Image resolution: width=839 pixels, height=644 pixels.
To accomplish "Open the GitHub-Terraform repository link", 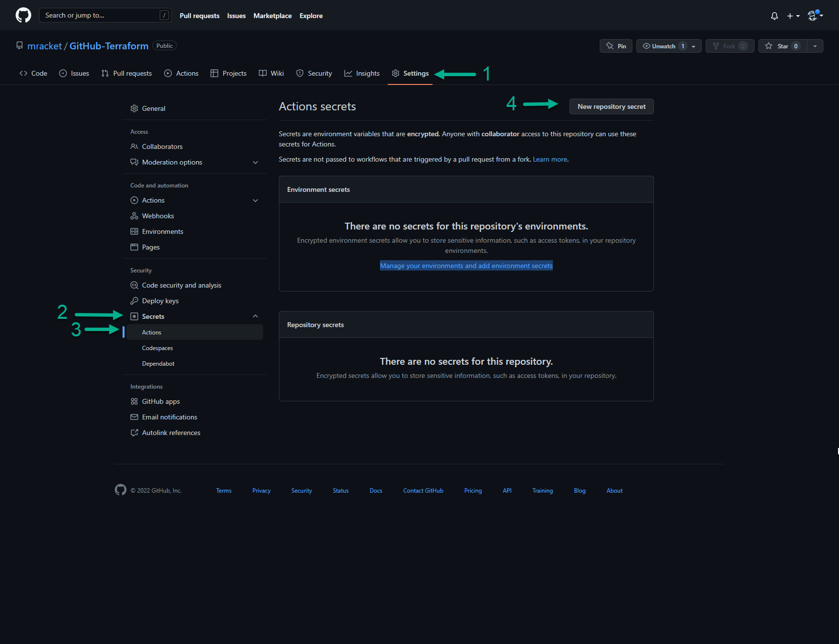I will coord(109,46).
